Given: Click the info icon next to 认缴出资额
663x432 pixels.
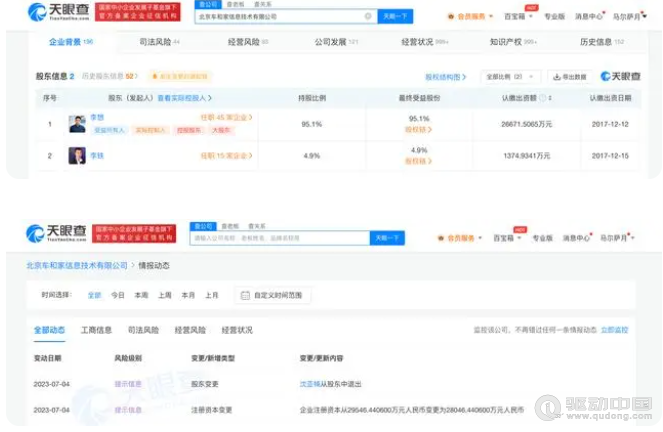Looking at the screenshot, I should tap(542, 98).
